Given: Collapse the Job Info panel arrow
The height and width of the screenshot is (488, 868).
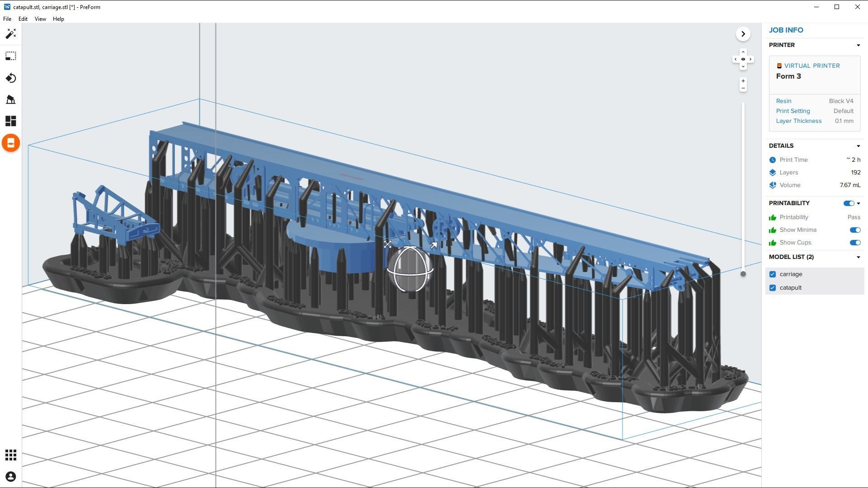Looking at the screenshot, I should pyautogui.click(x=743, y=34).
